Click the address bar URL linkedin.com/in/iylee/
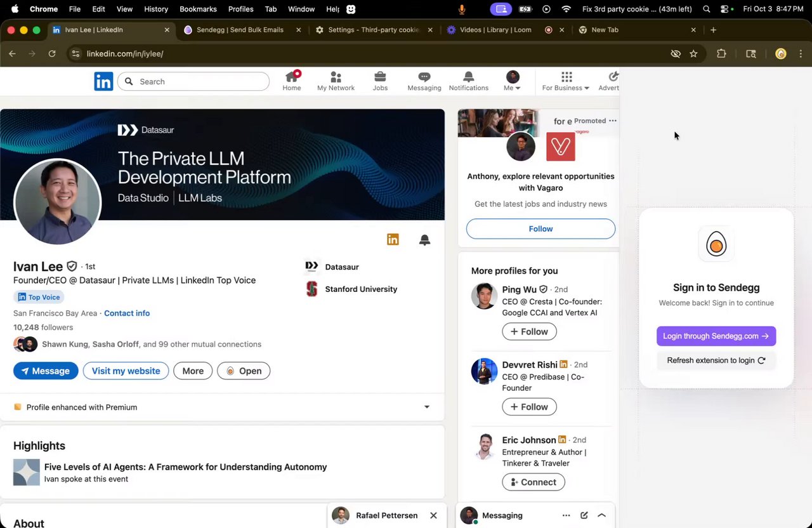812x528 pixels. pyautogui.click(x=125, y=54)
